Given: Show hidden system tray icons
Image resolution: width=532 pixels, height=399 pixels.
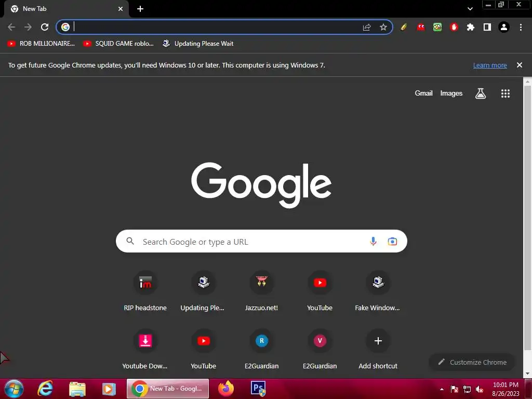Looking at the screenshot, I should coord(442,389).
